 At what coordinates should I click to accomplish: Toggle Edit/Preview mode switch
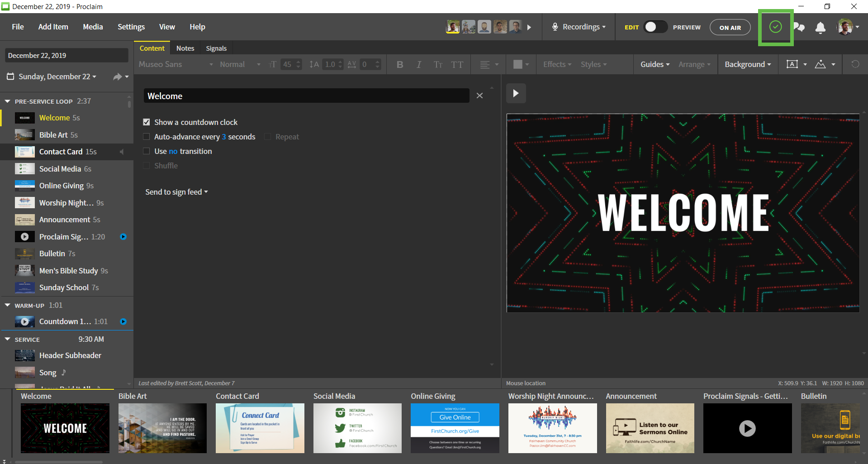pos(655,27)
